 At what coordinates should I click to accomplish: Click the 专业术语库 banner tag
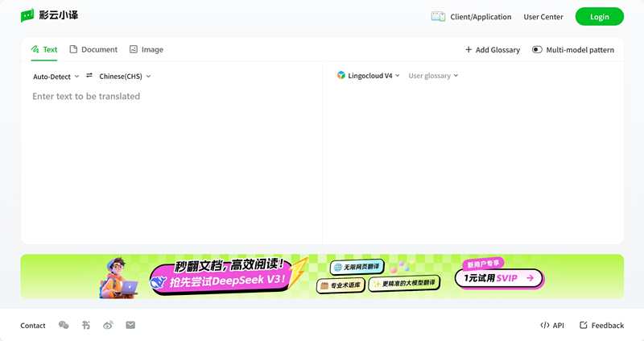[x=341, y=285]
